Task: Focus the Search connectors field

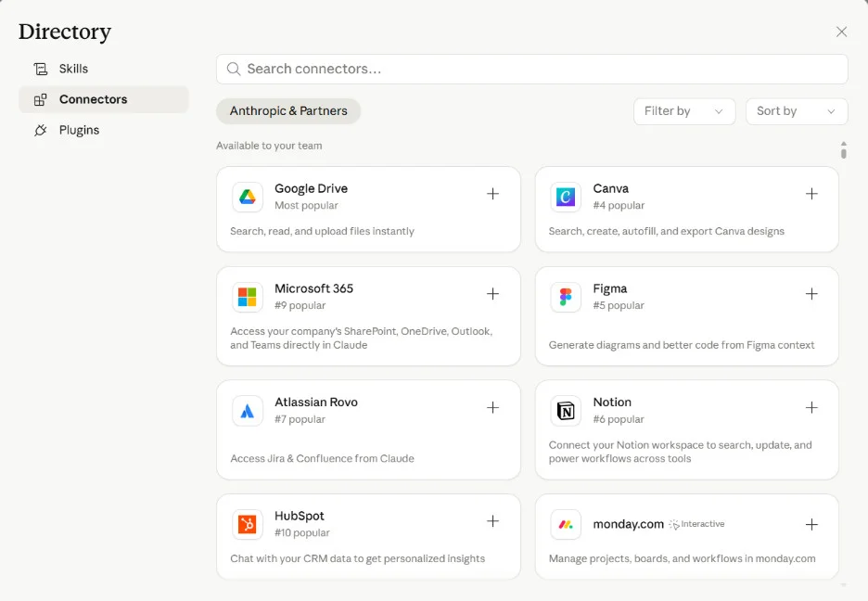Action: point(532,70)
